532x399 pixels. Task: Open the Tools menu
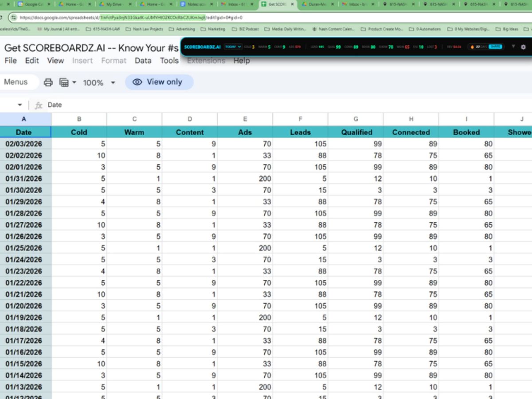pyautogui.click(x=169, y=61)
